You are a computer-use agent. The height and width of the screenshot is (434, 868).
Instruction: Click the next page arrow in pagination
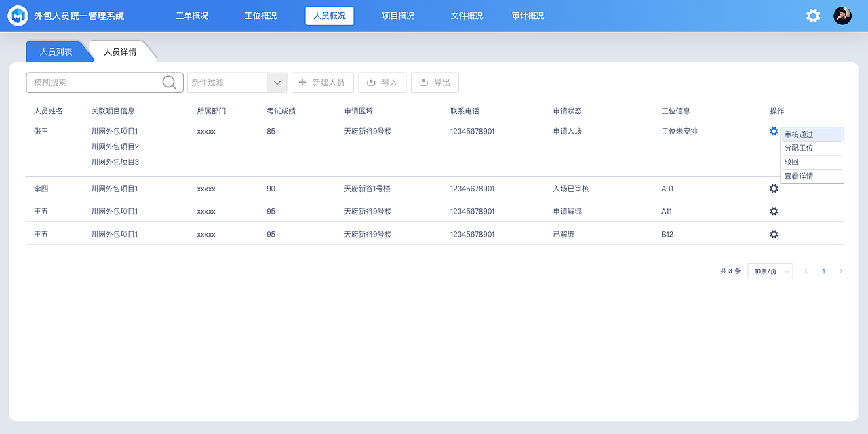tap(841, 271)
